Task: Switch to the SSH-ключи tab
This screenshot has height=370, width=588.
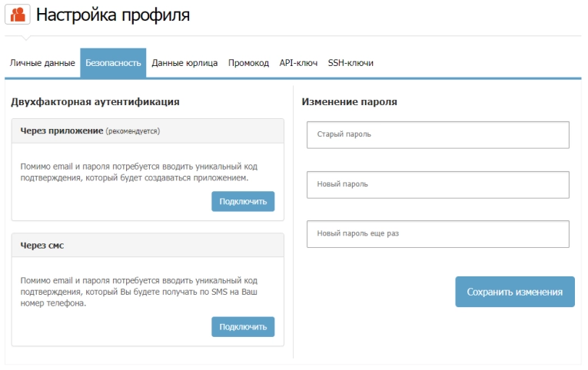Action: (350, 63)
